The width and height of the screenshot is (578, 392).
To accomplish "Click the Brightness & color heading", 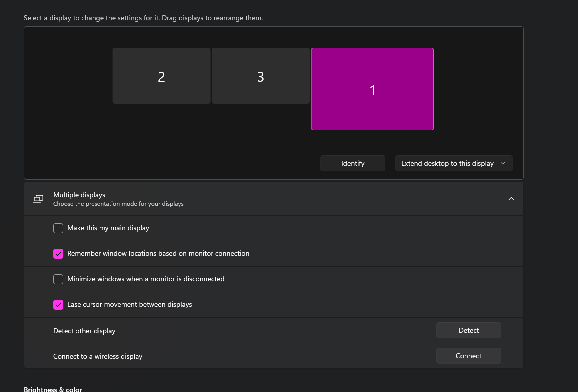I will click(x=53, y=389).
